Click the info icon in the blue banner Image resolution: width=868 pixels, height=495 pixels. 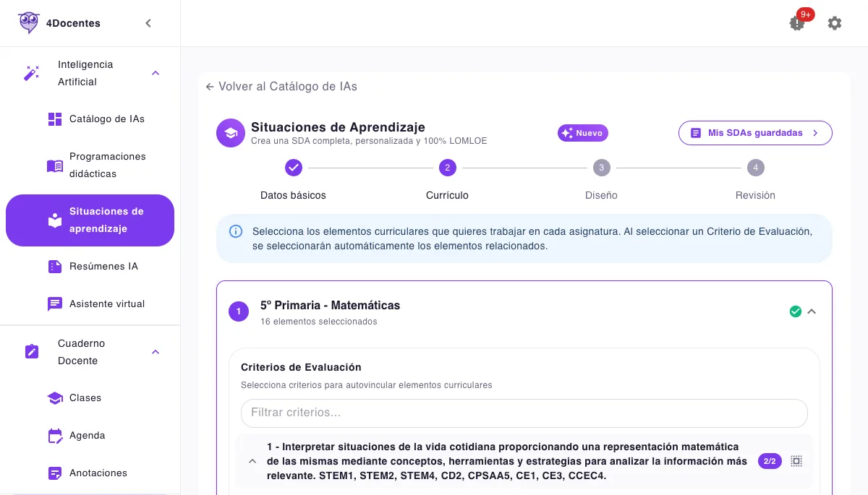(236, 231)
